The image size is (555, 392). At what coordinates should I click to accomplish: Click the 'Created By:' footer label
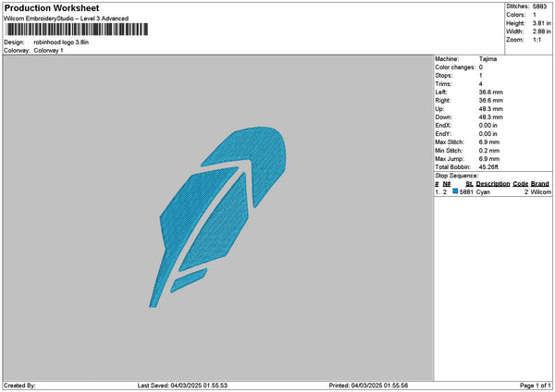pos(19,386)
